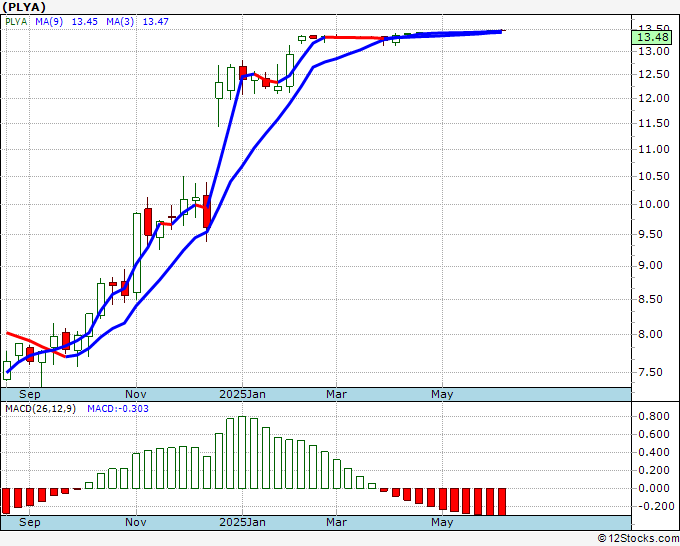Click the 0.600 MACD axis label
The width and height of the screenshot is (680, 546).
coord(654,435)
